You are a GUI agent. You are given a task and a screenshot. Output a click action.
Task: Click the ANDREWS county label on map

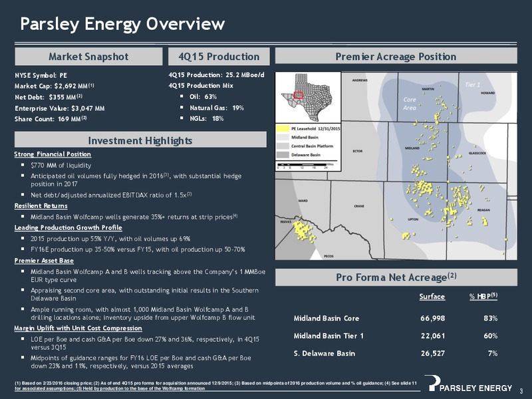[x=360, y=80]
